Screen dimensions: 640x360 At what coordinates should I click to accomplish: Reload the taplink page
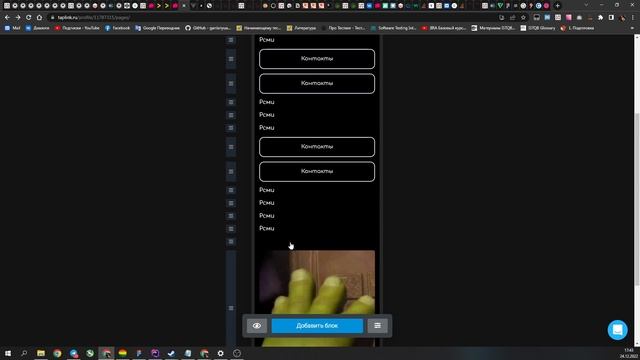click(x=29, y=18)
